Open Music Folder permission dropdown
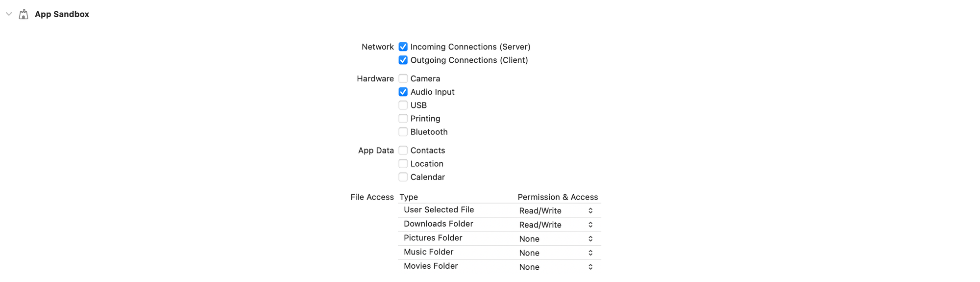The height and width of the screenshot is (282, 980). click(556, 253)
